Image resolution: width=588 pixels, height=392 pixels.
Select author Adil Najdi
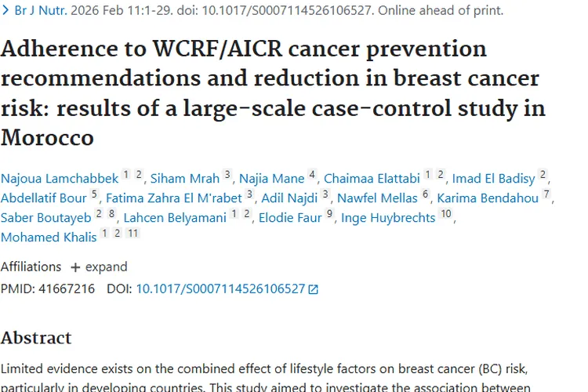(289, 198)
